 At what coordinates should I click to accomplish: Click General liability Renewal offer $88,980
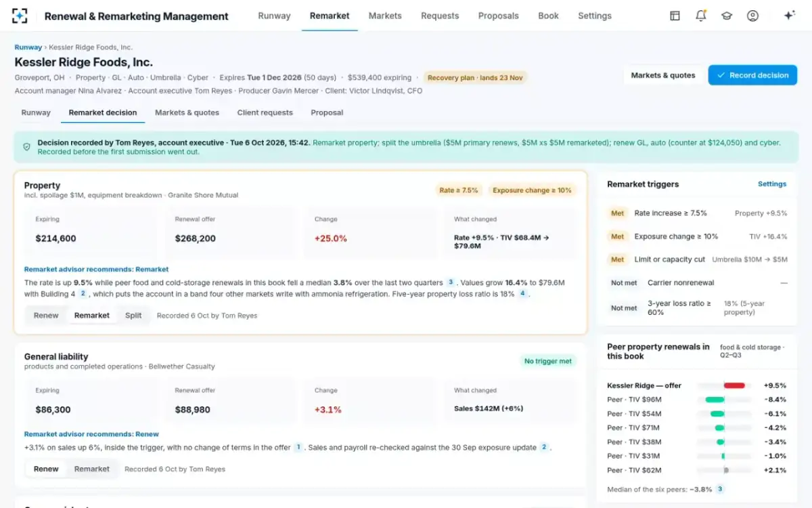(192, 410)
